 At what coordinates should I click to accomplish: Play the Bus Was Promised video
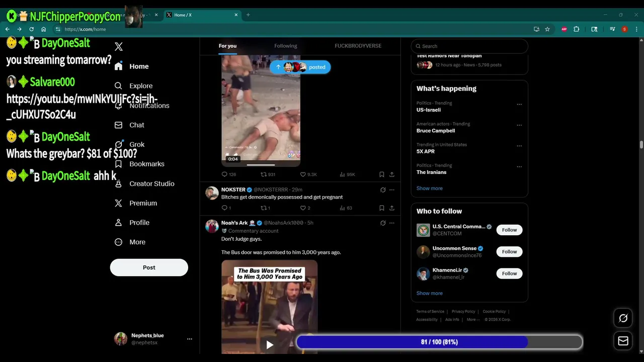(x=270, y=345)
